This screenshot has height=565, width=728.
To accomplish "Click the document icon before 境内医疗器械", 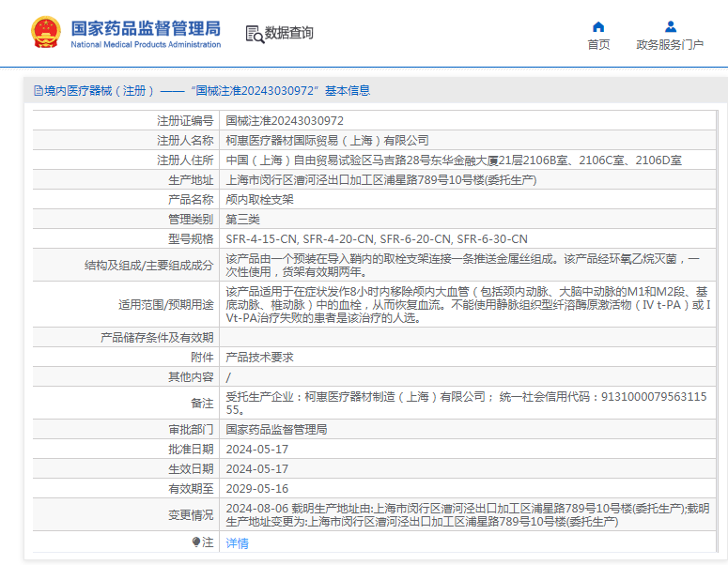I will click(39, 90).
